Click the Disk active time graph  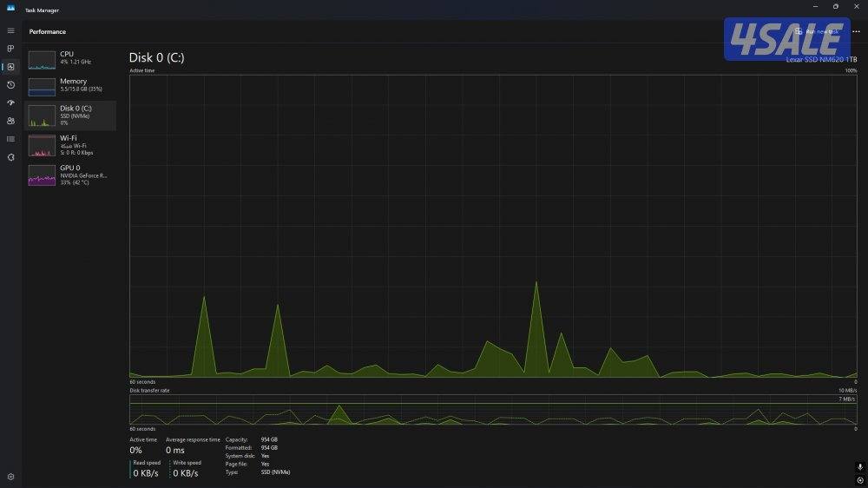coord(493,226)
